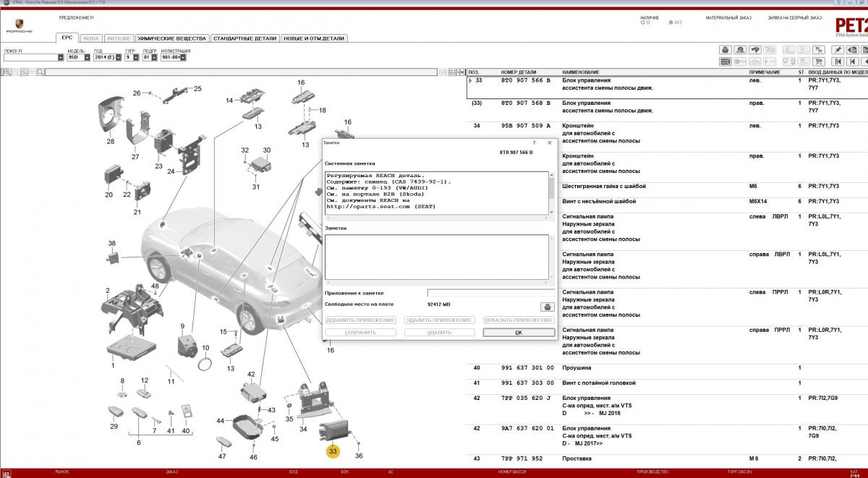The image size is (868, 478).
Task: Select the 'ИЗ' availability radio button
Action: click(671, 22)
